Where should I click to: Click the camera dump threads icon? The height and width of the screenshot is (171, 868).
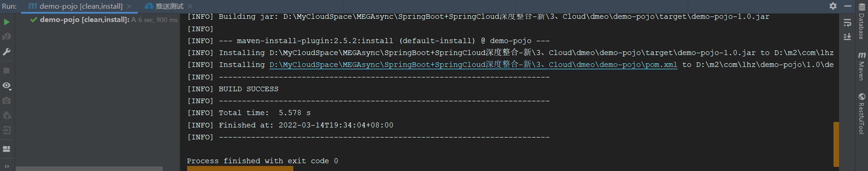(x=6, y=100)
